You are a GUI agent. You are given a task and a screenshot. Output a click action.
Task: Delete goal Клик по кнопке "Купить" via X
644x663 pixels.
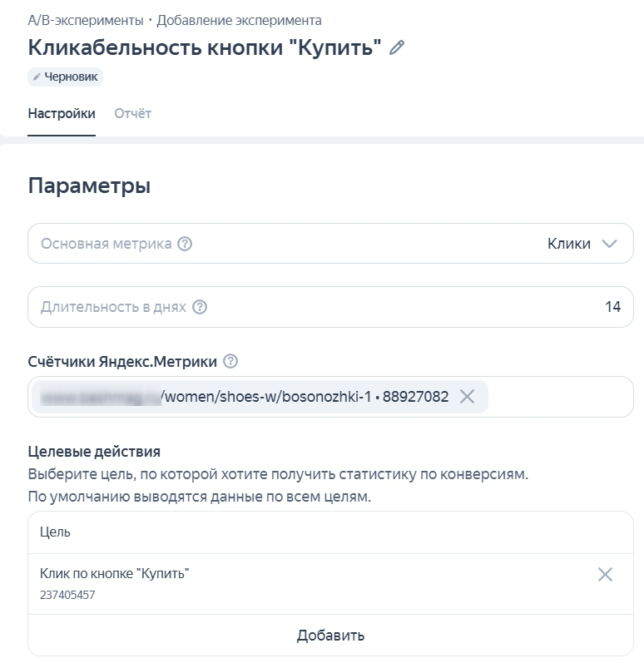coord(605,574)
